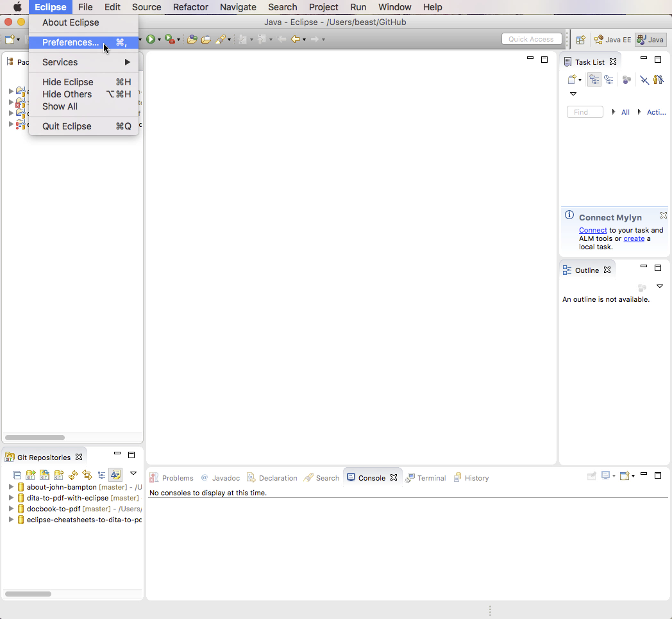The width and height of the screenshot is (672, 619).
Task: Switch to the Problems tab
Action: (x=171, y=477)
